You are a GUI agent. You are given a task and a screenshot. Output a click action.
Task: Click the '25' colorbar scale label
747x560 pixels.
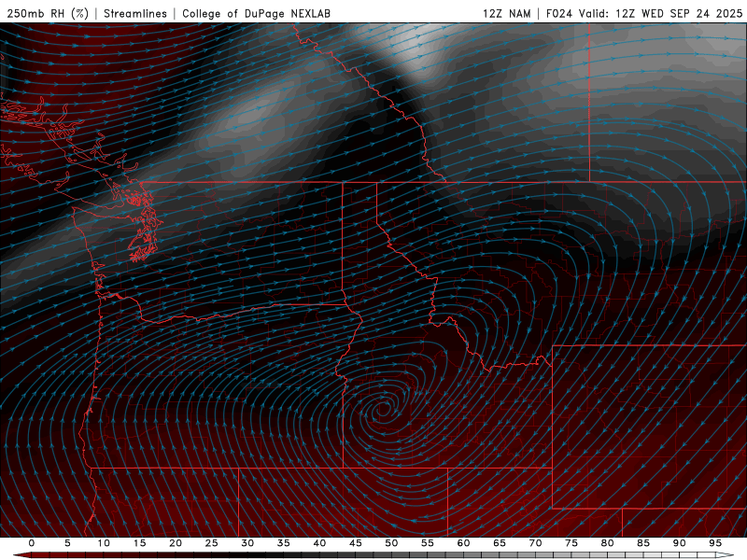tap(212, 543)
